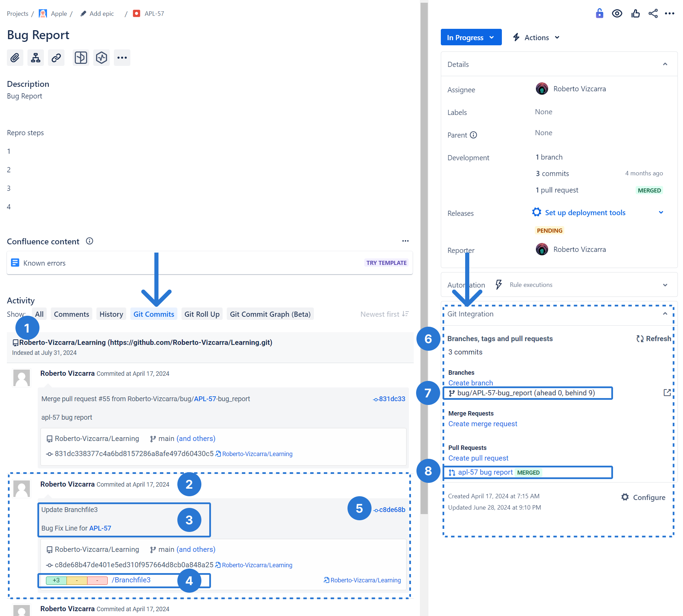
Task: Click the Confluence content info icon
Action: (90, 241)
